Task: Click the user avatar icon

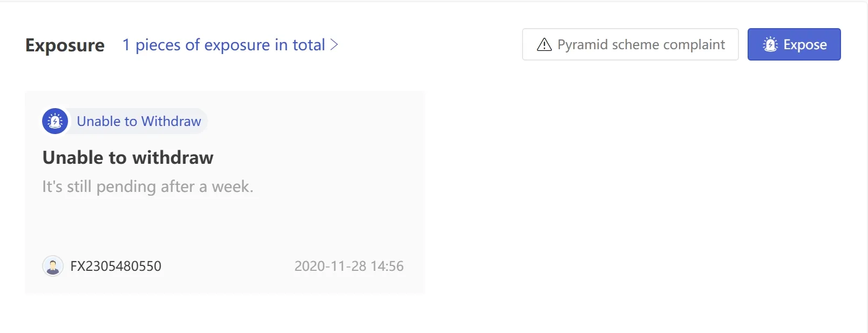Action: (53, 266)
